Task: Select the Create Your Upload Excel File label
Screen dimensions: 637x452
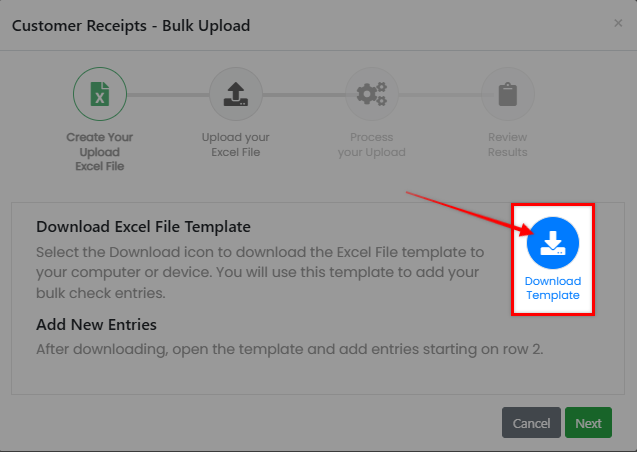Action: pyautogui.click(x=100, y=151)
